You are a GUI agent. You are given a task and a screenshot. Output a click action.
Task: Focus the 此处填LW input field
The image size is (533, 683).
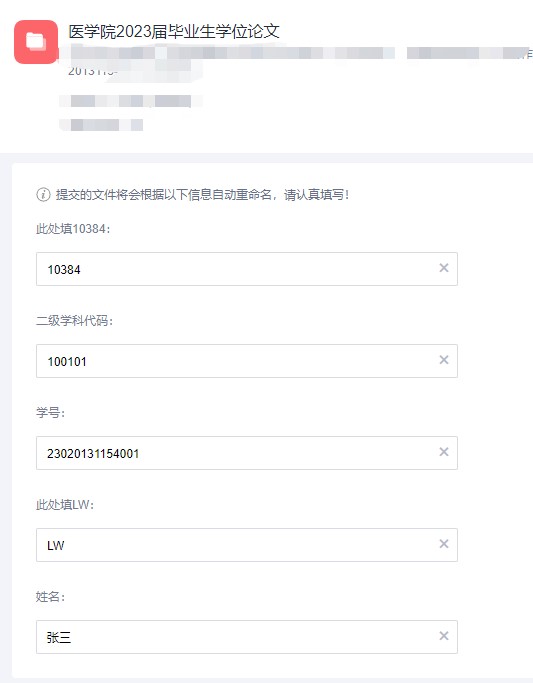pos(246,545)
